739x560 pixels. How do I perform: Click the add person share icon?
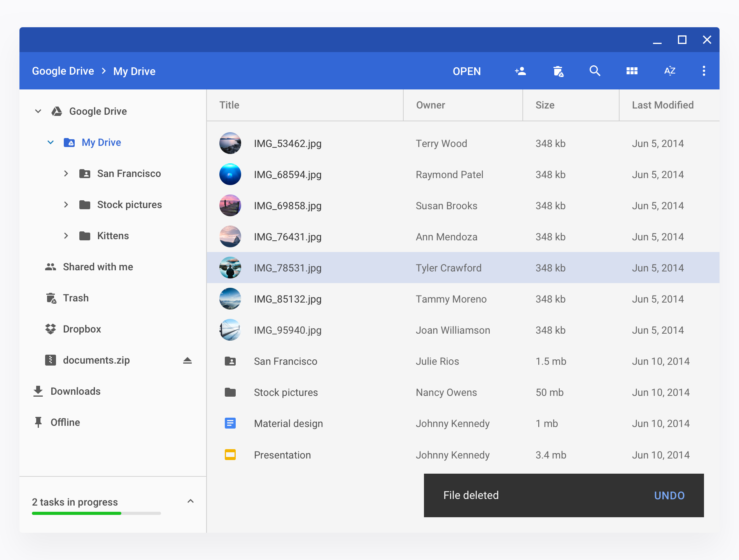point(520,71)
